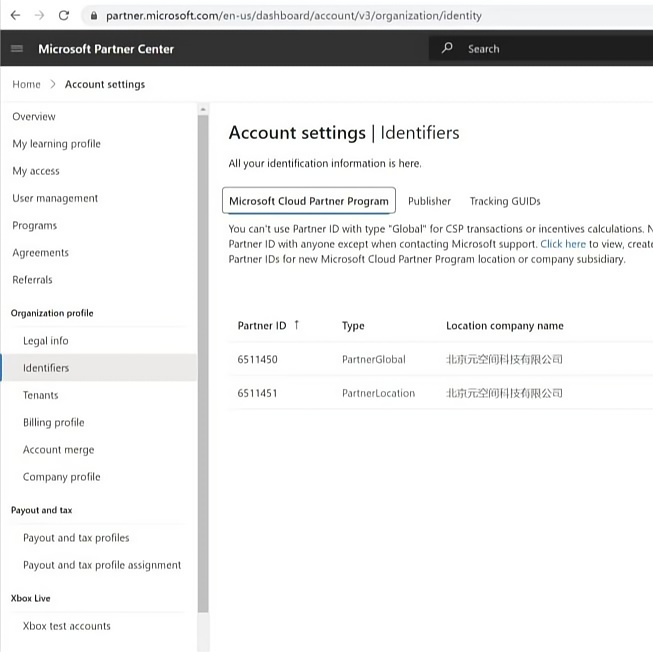Open Payout and tax profile assignment
This screenshot has height=652, width=653.
[102, 565]
